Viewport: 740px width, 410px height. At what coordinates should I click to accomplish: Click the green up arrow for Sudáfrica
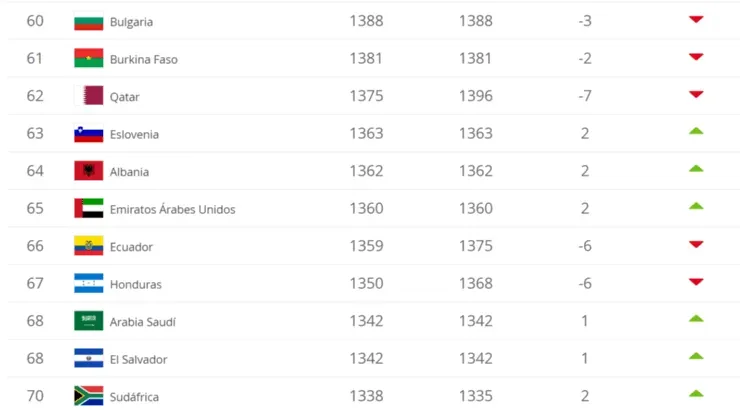(x=696, y=394)
